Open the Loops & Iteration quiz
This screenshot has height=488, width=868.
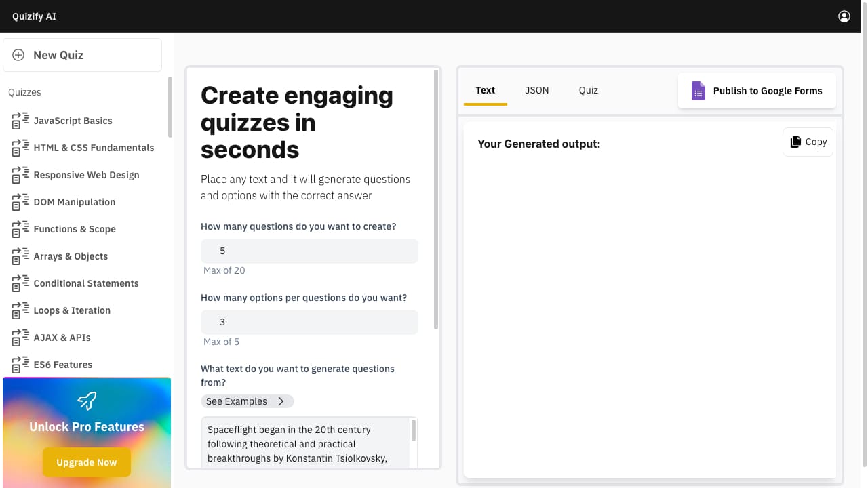(72, 310)
